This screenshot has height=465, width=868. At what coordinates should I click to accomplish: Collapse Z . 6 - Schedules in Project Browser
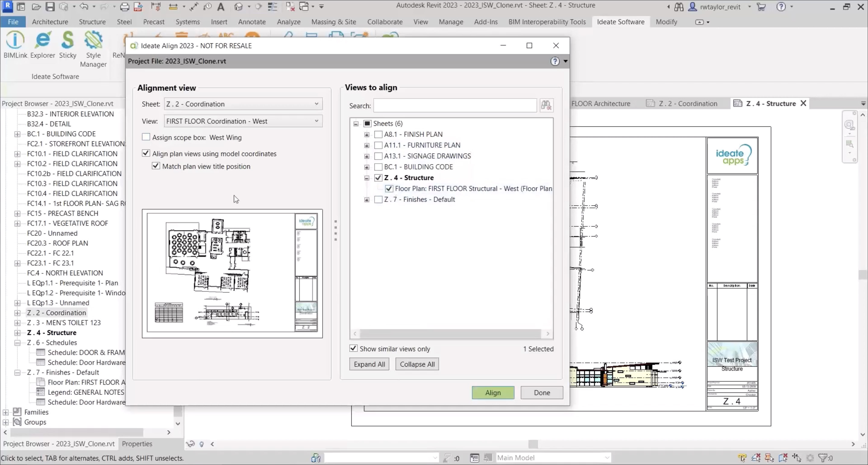tap(17, 343)
